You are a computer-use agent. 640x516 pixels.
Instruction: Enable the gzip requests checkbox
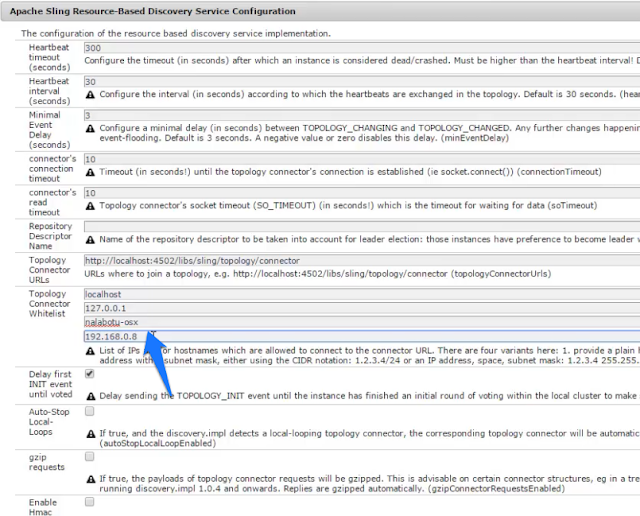click(89, 456)
